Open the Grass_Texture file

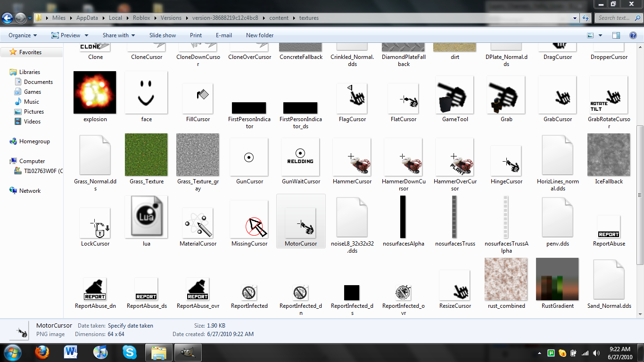(146, 155)
